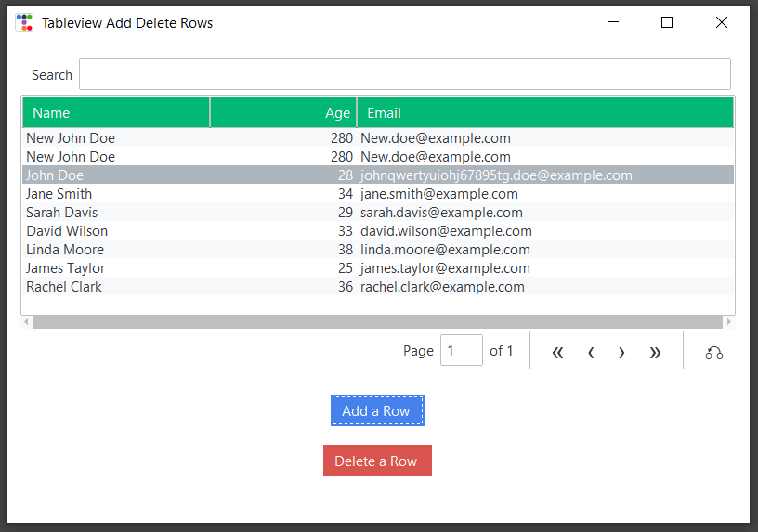Click the app icon in title bar
The width and height of the screenshot is (758, 532).
pyautogui.click(x=24, y=22)
